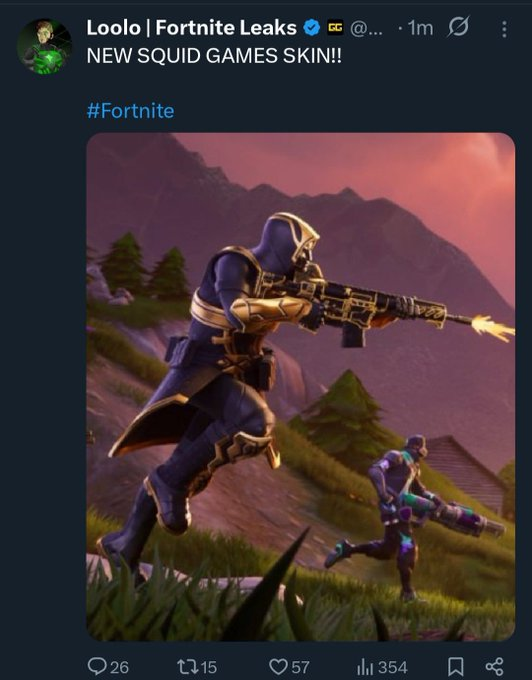
Task: Click the like count of 57
Action: pyautogui.click(x=300, y=667)
